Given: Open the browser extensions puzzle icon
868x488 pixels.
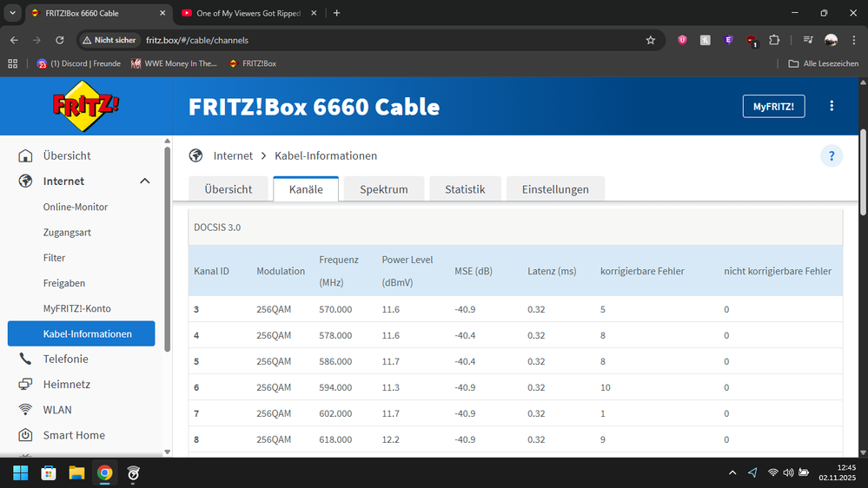Looking at the screenshot, I should pos(774,40).
